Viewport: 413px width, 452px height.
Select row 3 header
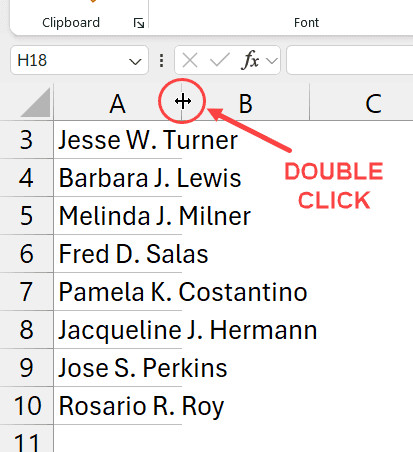click(x=26, y=140)
